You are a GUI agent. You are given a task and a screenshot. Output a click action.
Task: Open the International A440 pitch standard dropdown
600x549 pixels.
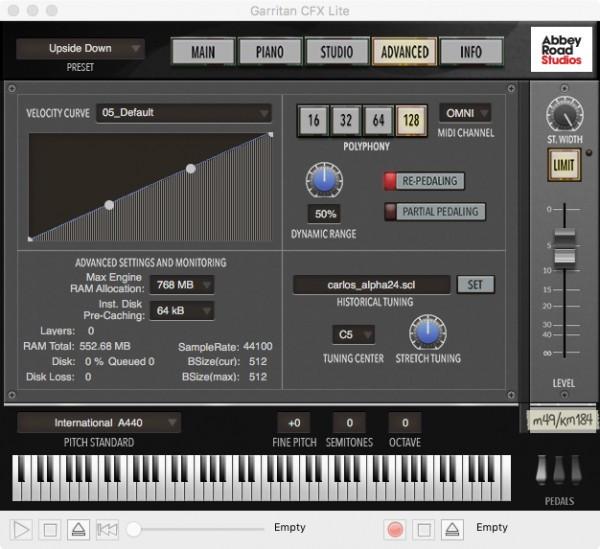coord(99,422)
